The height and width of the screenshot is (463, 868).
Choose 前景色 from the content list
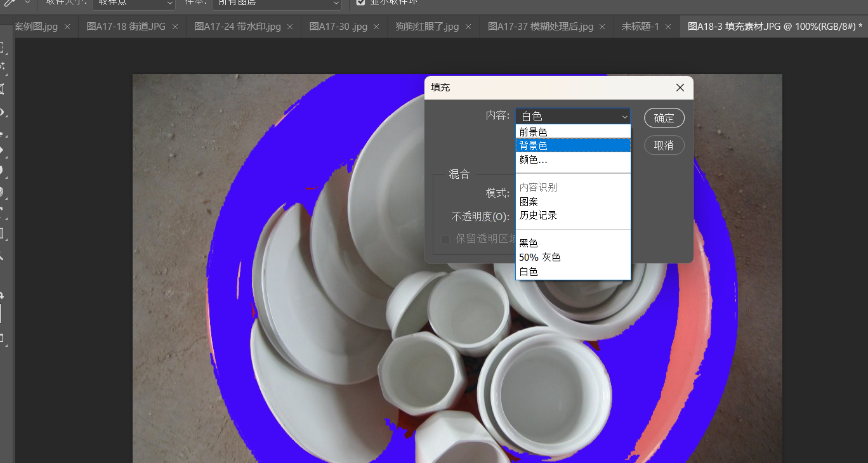[573, 132]
